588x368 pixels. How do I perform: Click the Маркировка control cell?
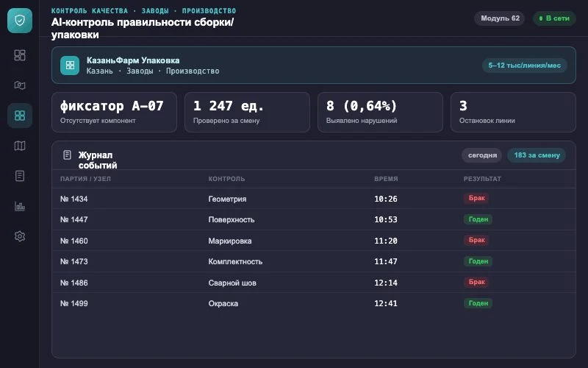(230, 241)
